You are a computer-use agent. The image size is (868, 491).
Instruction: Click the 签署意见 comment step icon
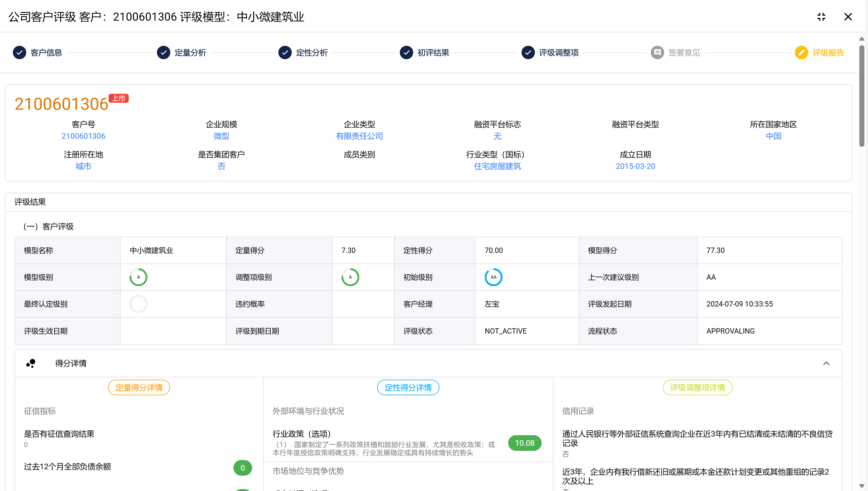[657, 52]
